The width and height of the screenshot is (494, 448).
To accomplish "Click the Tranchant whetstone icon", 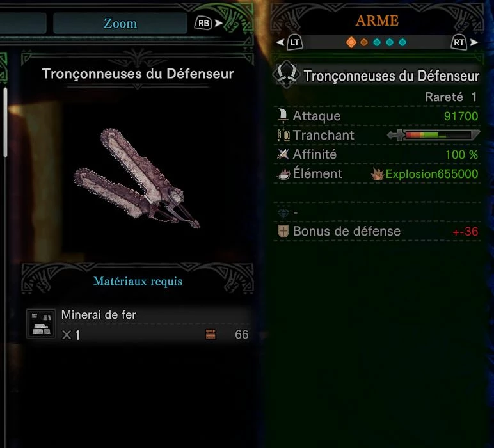I will [283, 135].
